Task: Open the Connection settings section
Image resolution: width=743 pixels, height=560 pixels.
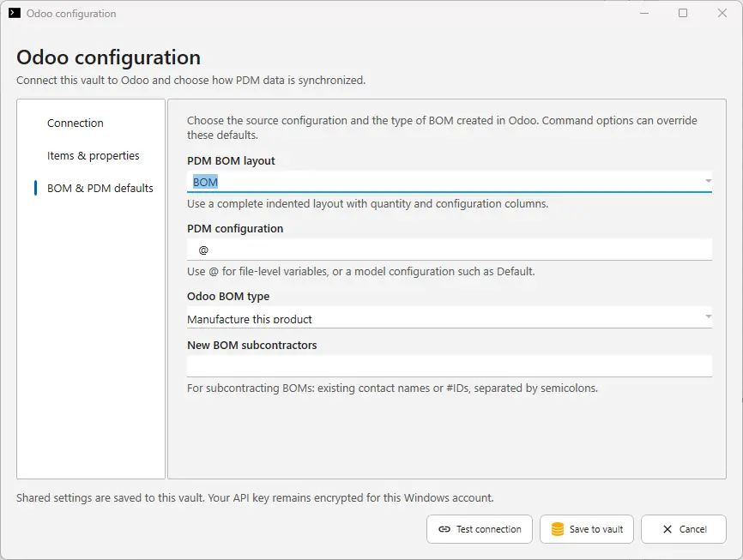Action: [91, 123]
